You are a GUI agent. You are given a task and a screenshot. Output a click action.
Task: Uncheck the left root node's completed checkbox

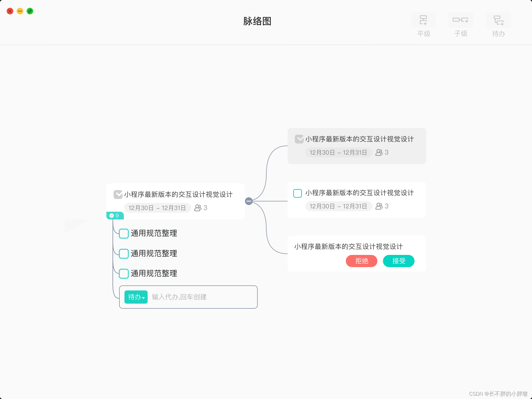click(118, 195)
